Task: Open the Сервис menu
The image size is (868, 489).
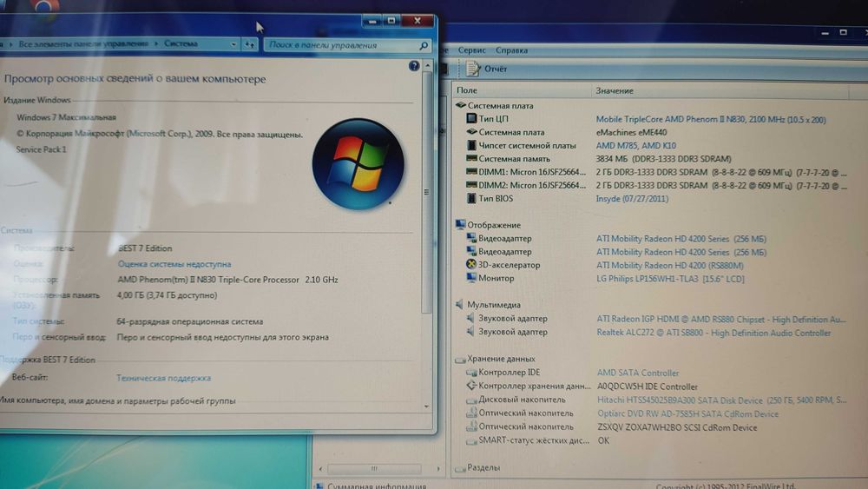Action: coord(471,50)
